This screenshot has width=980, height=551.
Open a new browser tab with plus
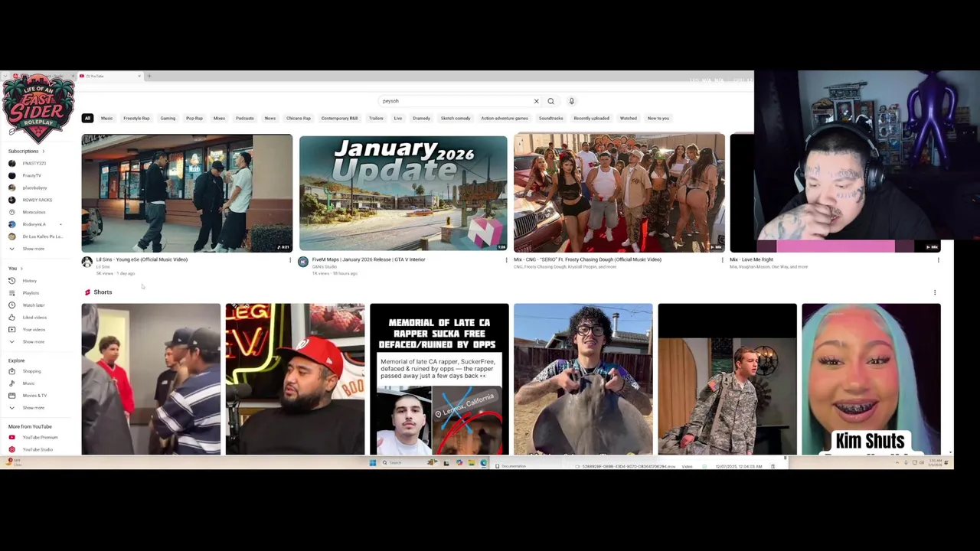[149, 76]
